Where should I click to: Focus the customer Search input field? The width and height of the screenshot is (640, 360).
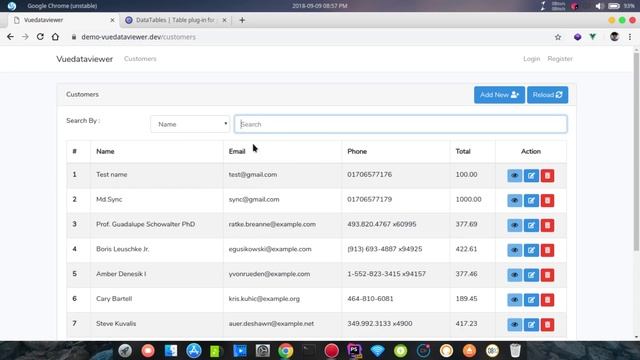400,124
